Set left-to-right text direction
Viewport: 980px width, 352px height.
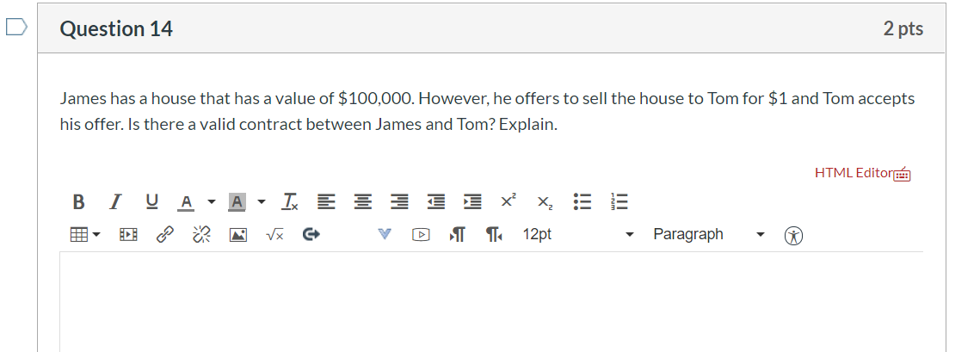coord(458,235)
